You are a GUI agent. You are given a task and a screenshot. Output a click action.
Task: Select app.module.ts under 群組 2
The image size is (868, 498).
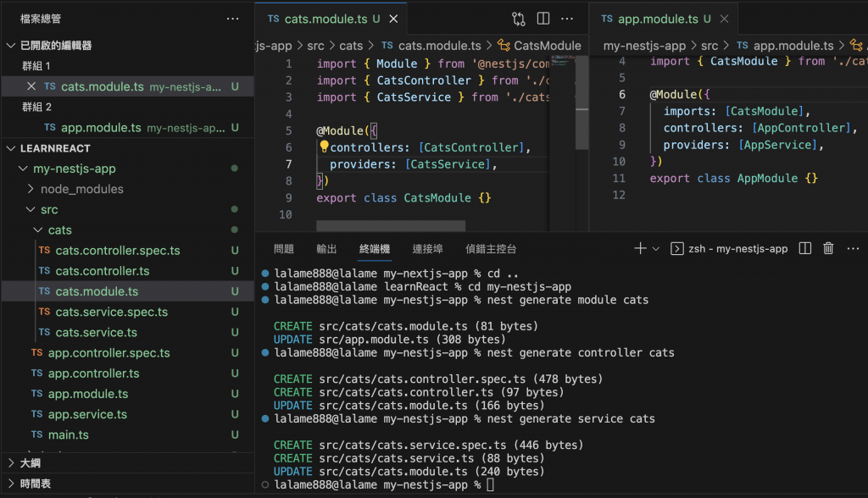tap(128, 127)
